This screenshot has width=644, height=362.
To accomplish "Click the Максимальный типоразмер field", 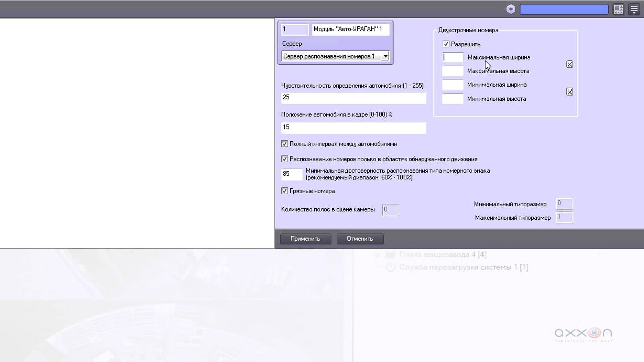I will coord(565,217).
